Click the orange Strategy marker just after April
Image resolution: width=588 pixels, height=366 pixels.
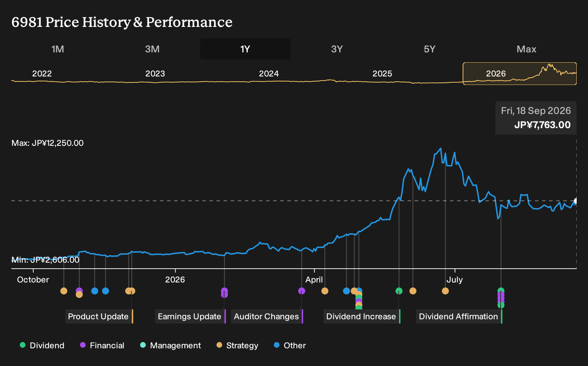[325, 291]
